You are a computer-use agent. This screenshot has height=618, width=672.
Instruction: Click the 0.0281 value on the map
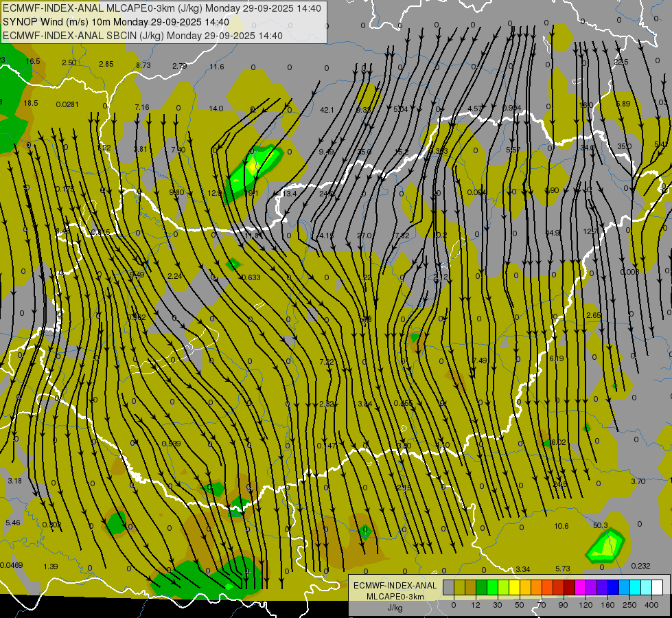pos(67,104)
